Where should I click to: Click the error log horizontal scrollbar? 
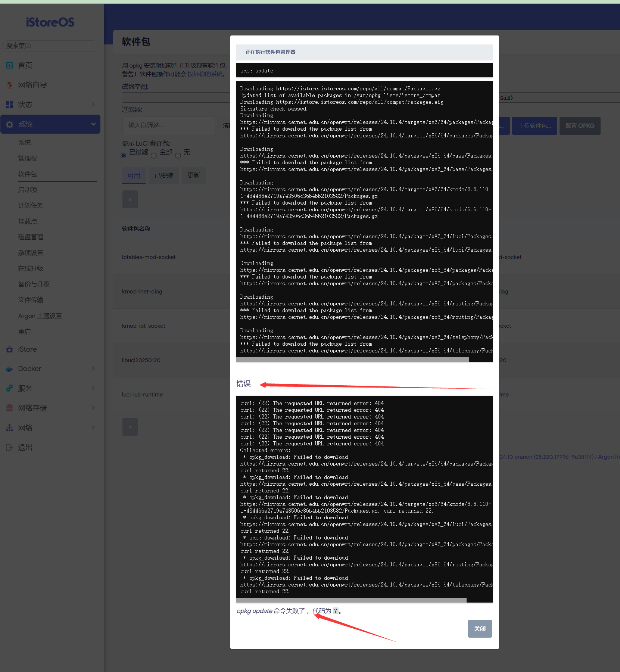click(351, 600)
